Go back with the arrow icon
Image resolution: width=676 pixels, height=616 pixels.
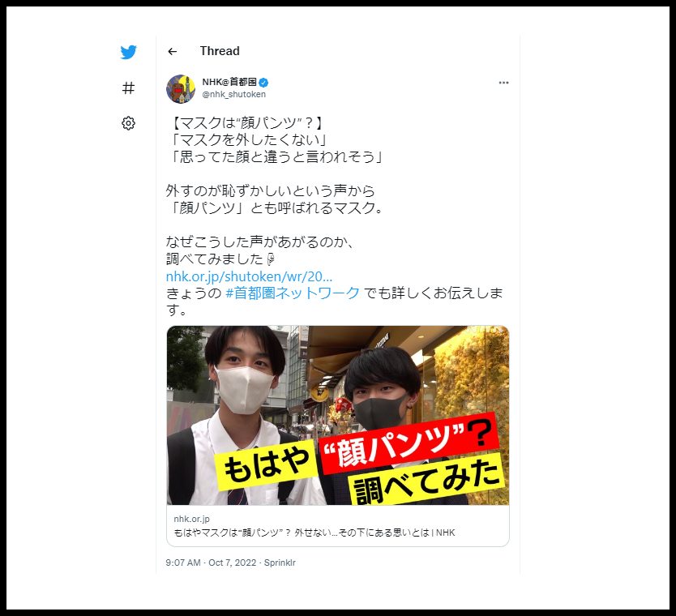coord(173,51)
